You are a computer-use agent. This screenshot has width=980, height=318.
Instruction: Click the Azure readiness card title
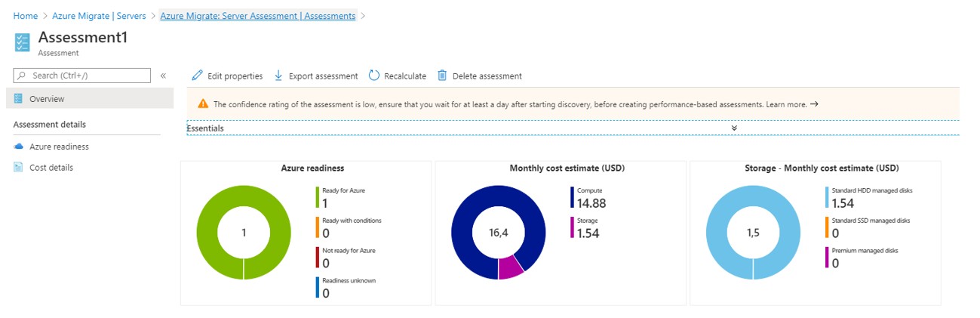pos(312,168)
